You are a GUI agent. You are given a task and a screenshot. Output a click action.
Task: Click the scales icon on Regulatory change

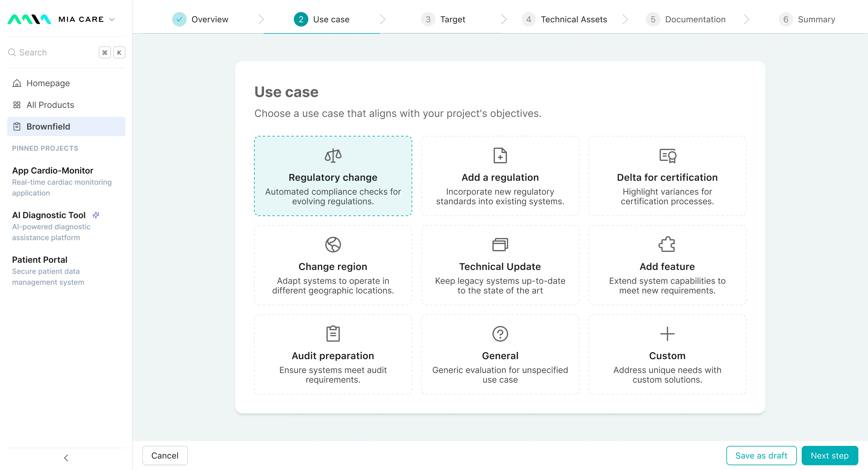click(333, 156)
